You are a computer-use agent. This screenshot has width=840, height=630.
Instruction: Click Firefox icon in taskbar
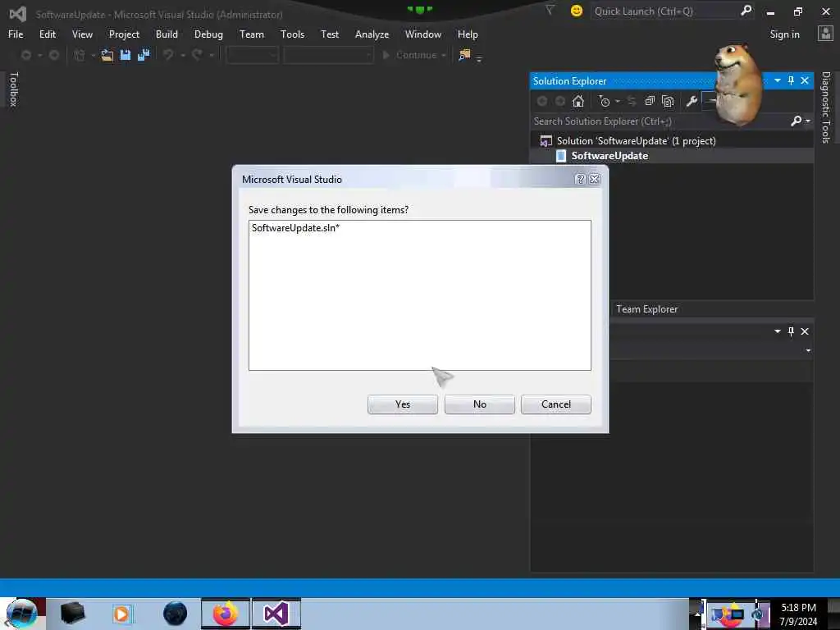pyautogui.click(x=226, y=614)
